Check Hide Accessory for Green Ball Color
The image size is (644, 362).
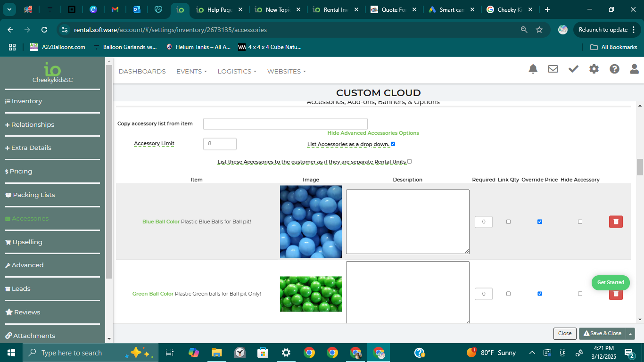(580, 294)
